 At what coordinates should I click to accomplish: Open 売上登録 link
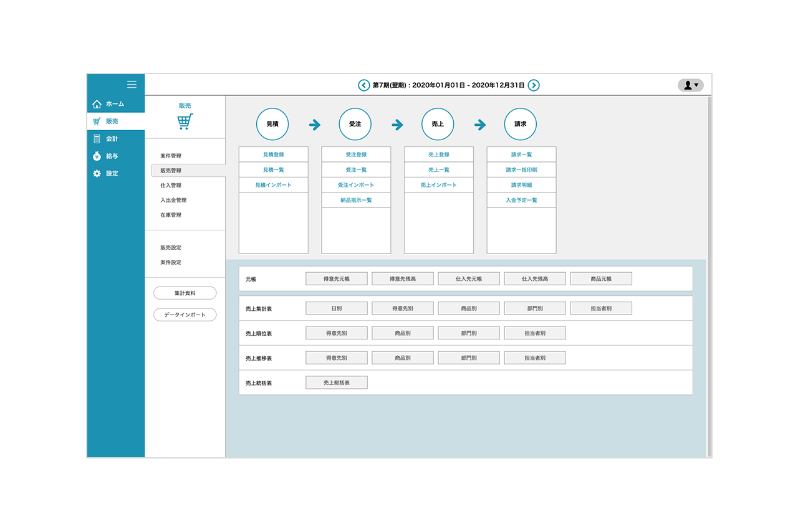[x=439, y=154]
